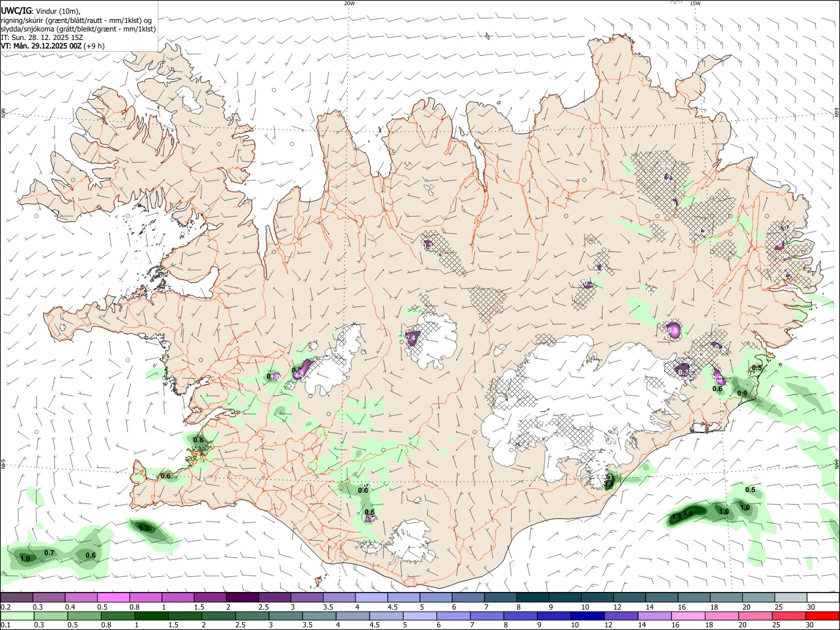This screenshot has width=840, height=630.
Task: Click the '20W' longitude label at top
Action: (349, 3)
